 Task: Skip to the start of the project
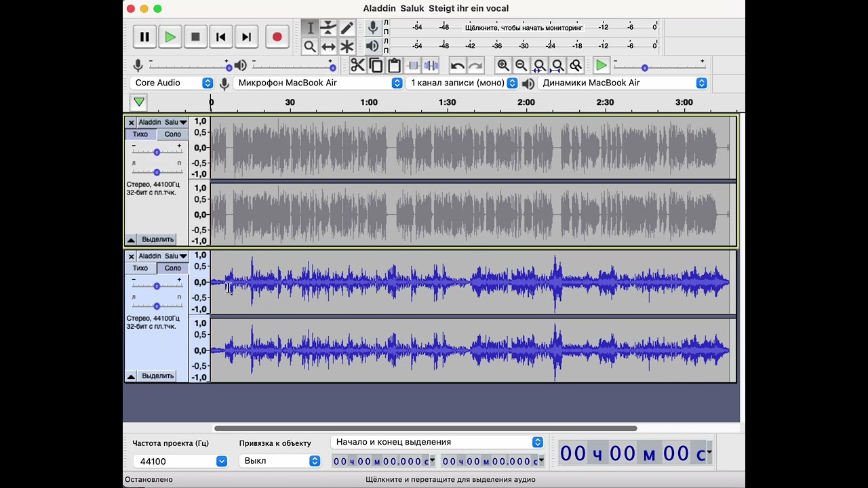click(x=221, y=37)
